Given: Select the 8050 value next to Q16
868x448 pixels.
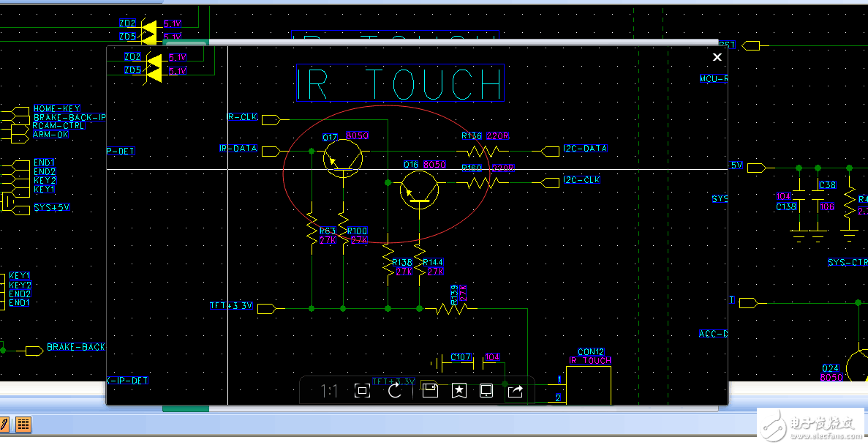Looking at the screenshot, I should tap(434, 165).
